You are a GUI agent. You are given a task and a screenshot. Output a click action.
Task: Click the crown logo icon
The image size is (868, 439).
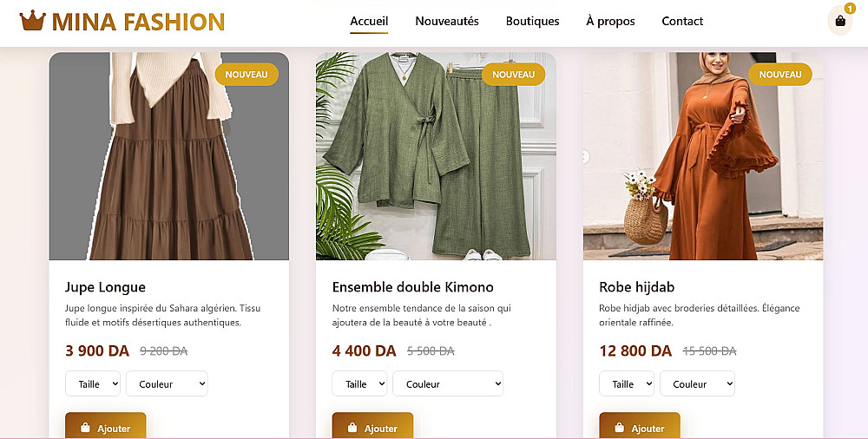pyautogui.click(x=32, y=21)
